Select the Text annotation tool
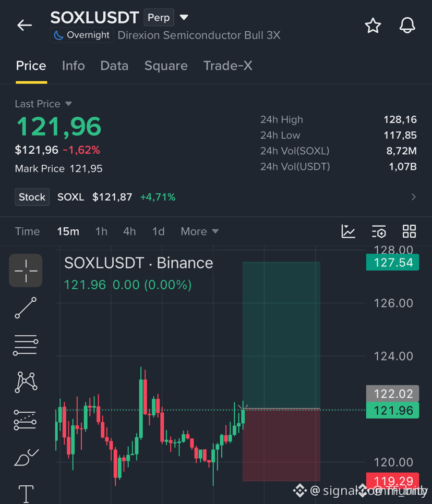 click(26, 494)
